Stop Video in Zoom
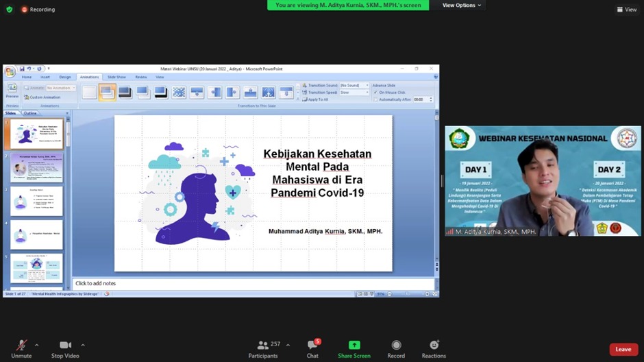 coord(65,349)
